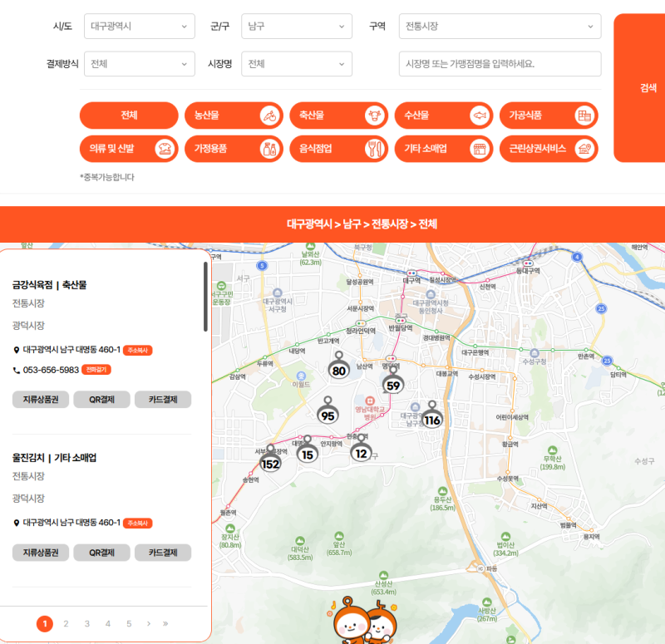Image resolution: width=665 pixels, height=644 pixels.
Task: Open the 금강식육점 | 축산물 listing title
Action: [x=49, y=285]
